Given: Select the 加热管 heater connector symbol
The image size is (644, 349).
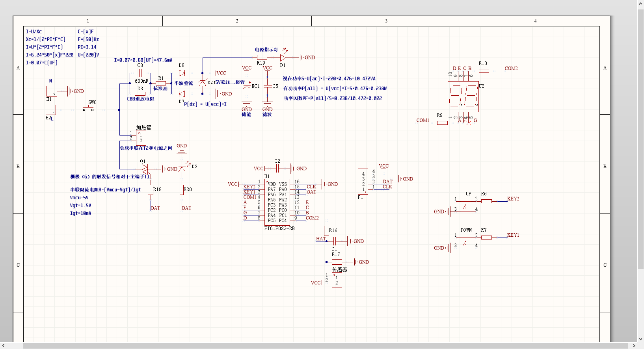Looking at the screenshot, I should coord(141,138).
